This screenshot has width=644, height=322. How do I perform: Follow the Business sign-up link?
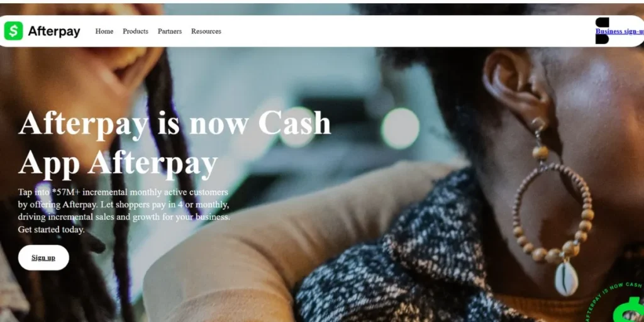click(x=619, y=31)
